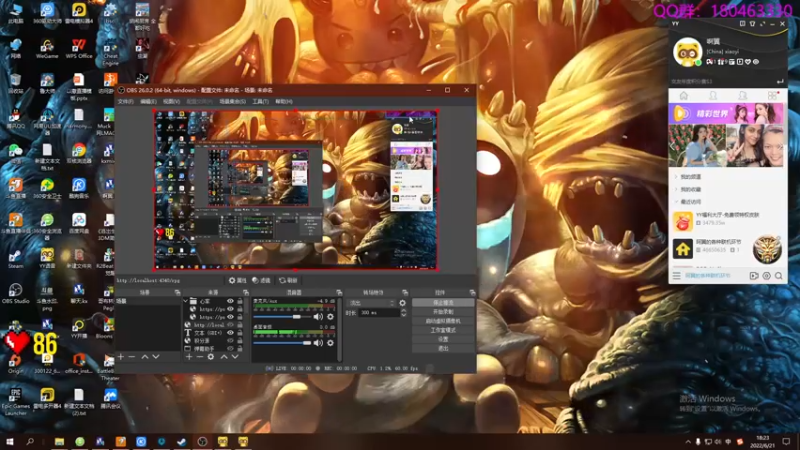Click 退出 exit button in Controls
Image resolution: width=800 pixels, height=450 pixels.
point(443,348)
